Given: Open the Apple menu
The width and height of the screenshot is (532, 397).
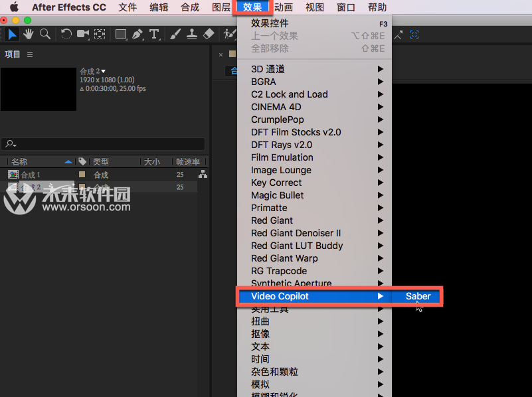Looking at the screenshot, I should (14, 7).
